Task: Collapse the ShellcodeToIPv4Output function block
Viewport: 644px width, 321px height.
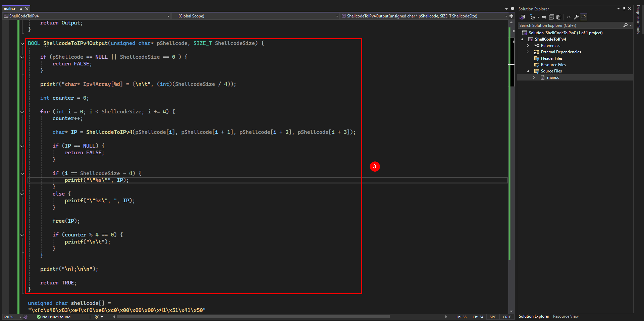Action: pyautogui.click(x=22, y=44)
